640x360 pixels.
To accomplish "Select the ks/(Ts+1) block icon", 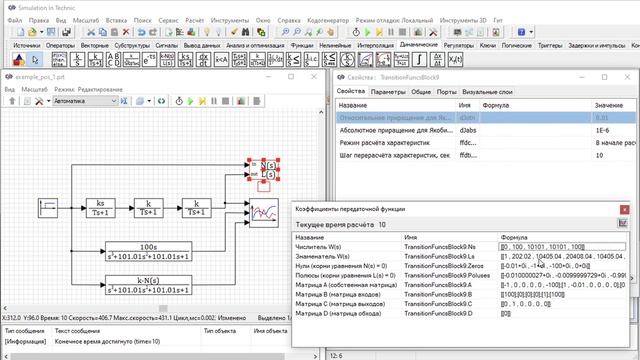I will [x=185, y=60].
